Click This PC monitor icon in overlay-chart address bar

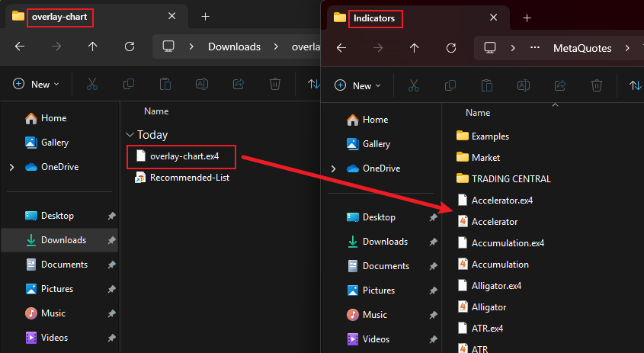(x=168, y=46)
